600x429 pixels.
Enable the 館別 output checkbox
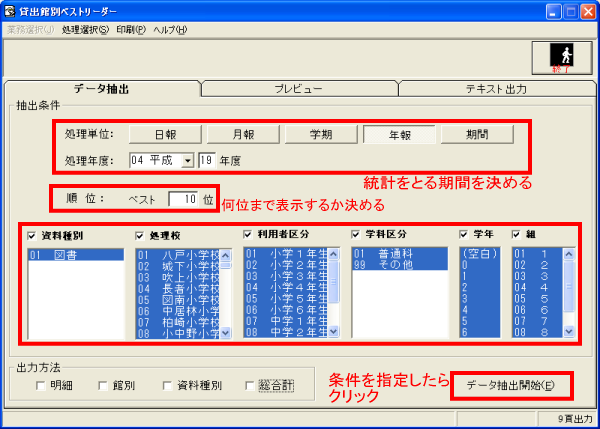[x=103, y=385]
